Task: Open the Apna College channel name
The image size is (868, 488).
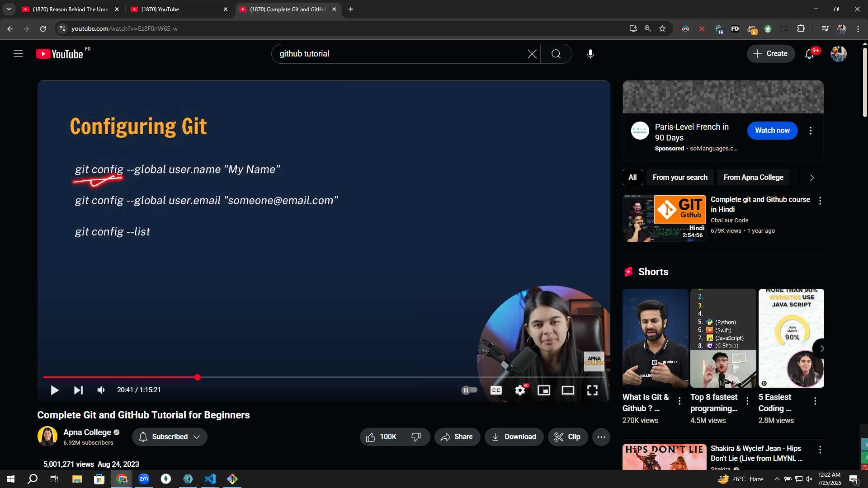Action: pyautogui.click(x=87, y=432)
